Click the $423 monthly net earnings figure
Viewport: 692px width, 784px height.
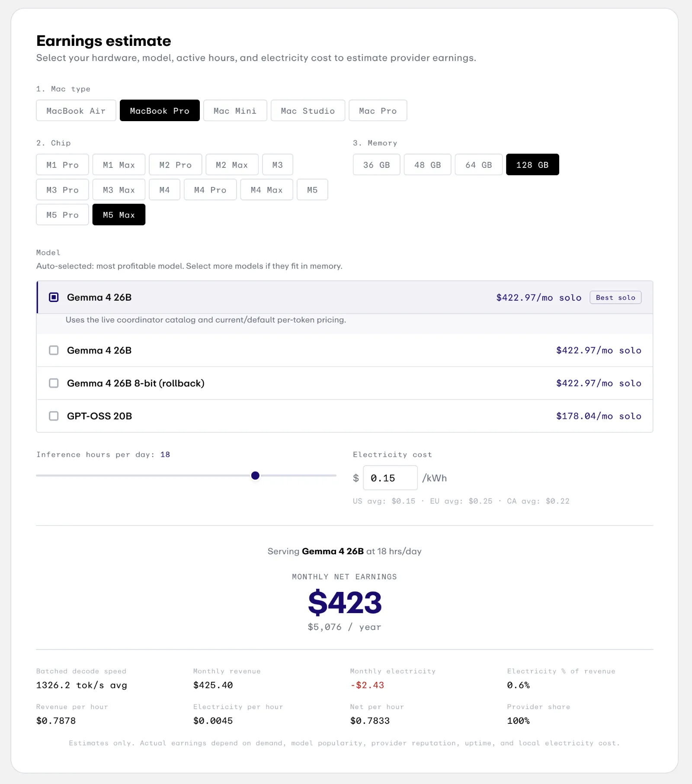click(345, 602)
